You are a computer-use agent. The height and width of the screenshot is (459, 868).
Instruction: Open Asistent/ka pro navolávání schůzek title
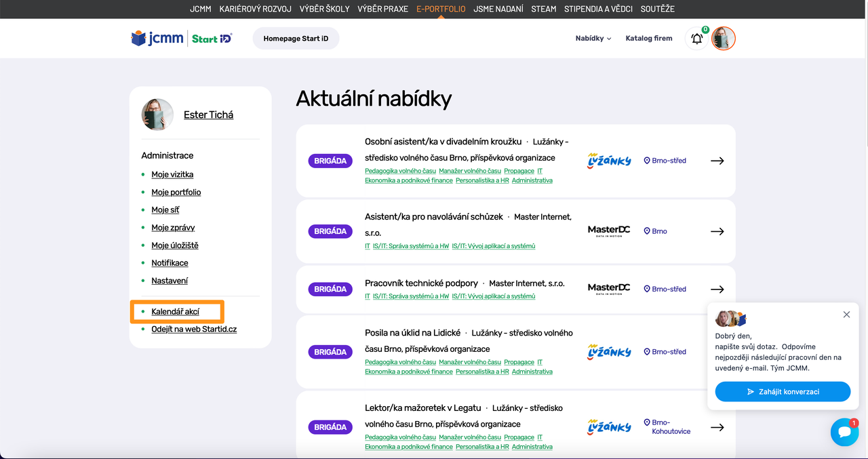coord(434,216)
